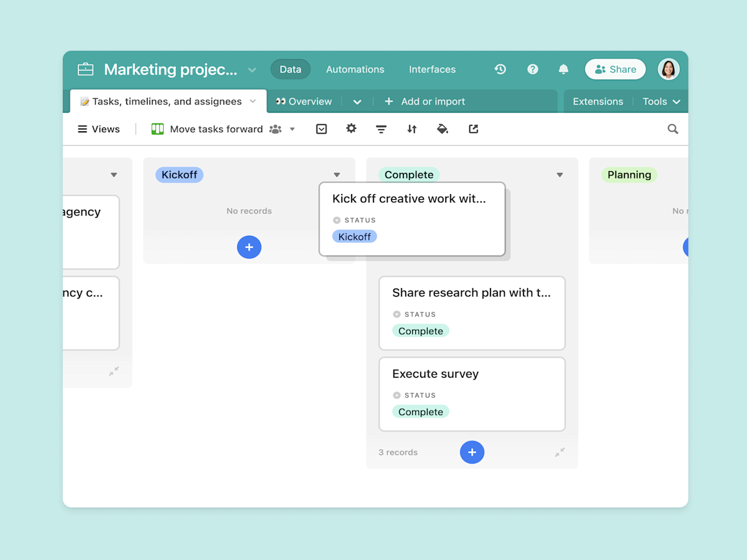This screenshot has height=560, width=747.
Task: Click the hide fields icon in the toolbar
Action: tap(321, 129)
